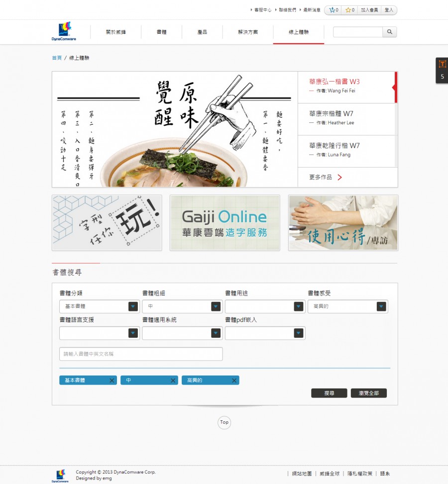Remove the 基本書體 filter tag
The height and width of the screenshot is (484, 448).
112,380
